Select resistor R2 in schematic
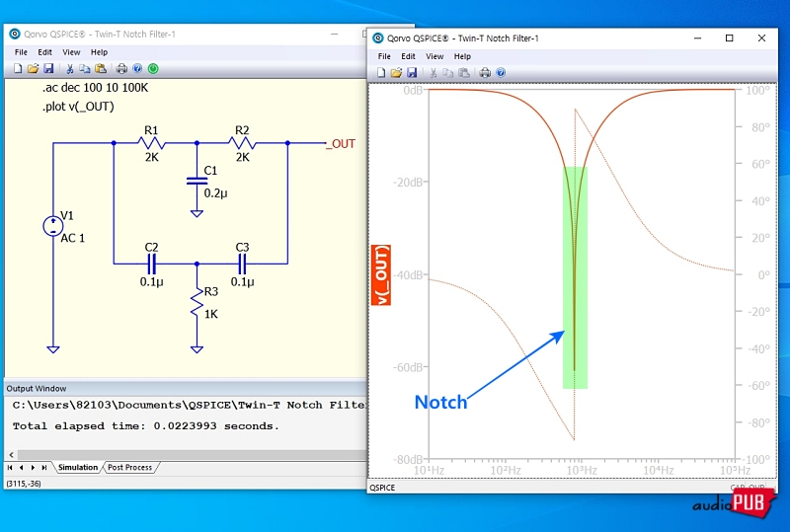Image resolution: width=790 pixels, height=532 pixels. click(x=242, y=143)
